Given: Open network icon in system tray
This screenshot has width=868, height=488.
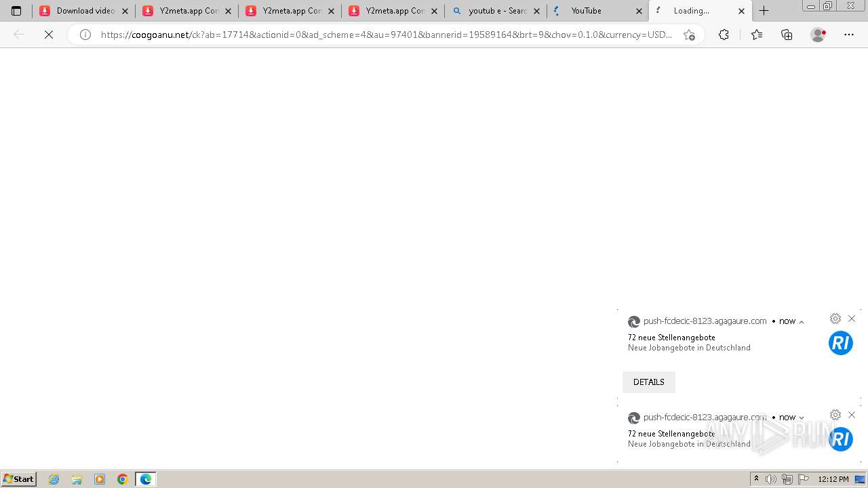Looking at the screenshot, I should pyautogui.click(x=787, y=479).
